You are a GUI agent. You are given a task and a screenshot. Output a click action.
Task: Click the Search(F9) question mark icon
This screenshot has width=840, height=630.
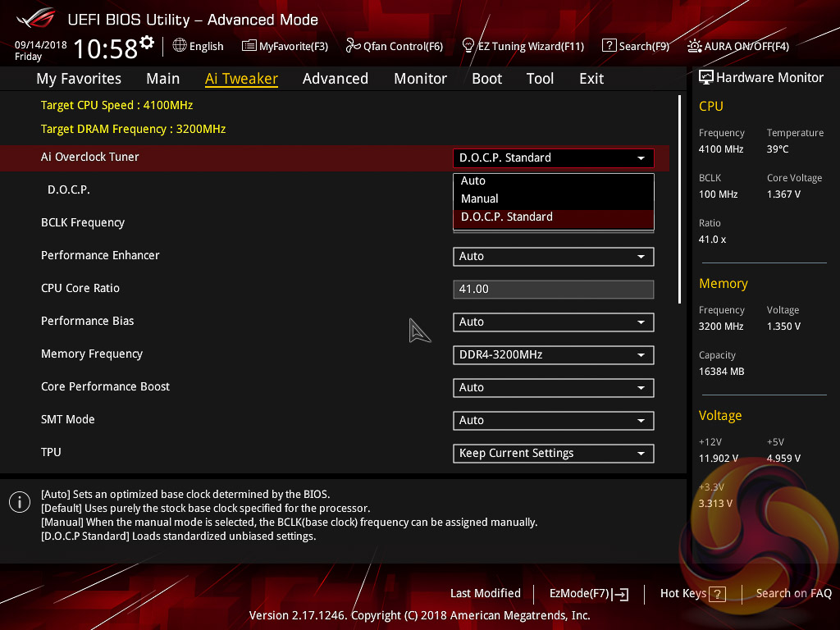609,46
